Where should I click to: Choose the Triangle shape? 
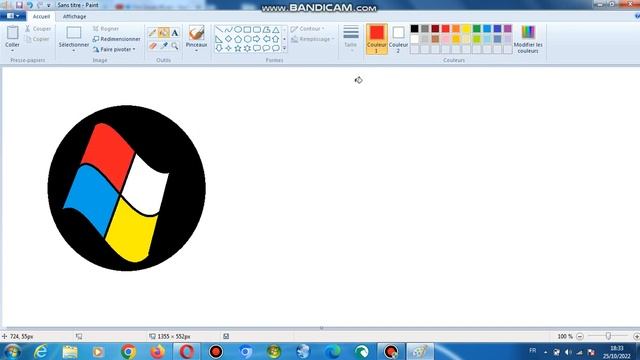(x=276, y=30)
